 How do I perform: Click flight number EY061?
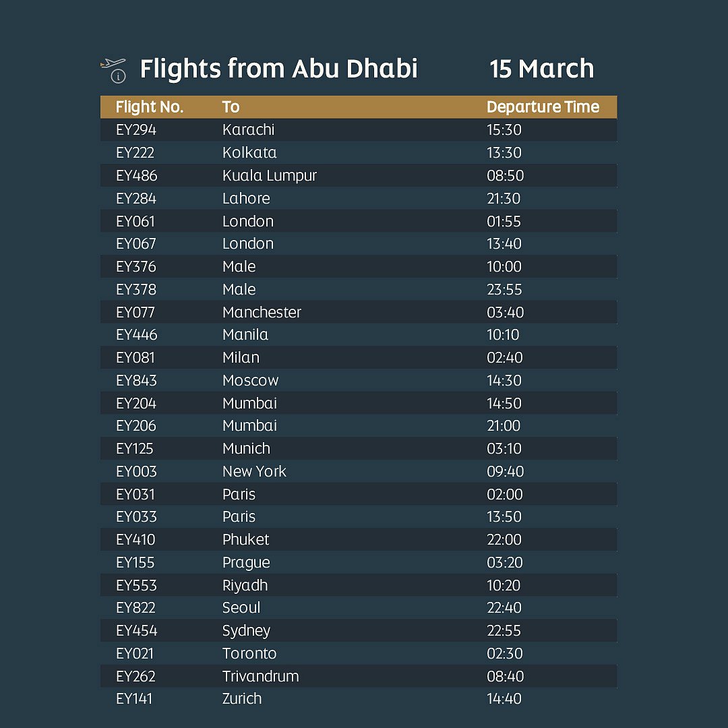pos(135,221)
